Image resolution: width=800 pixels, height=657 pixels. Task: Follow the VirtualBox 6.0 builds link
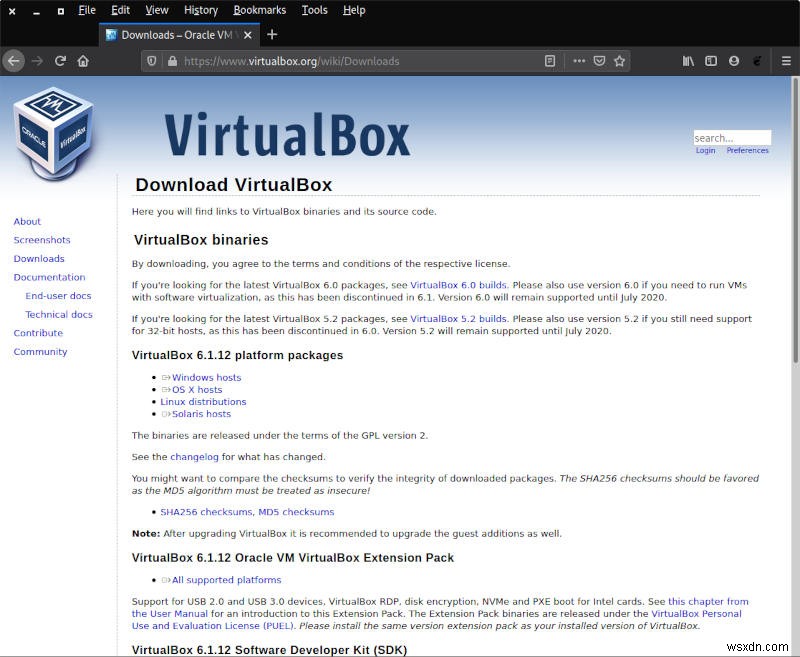(x=458, y=285)
